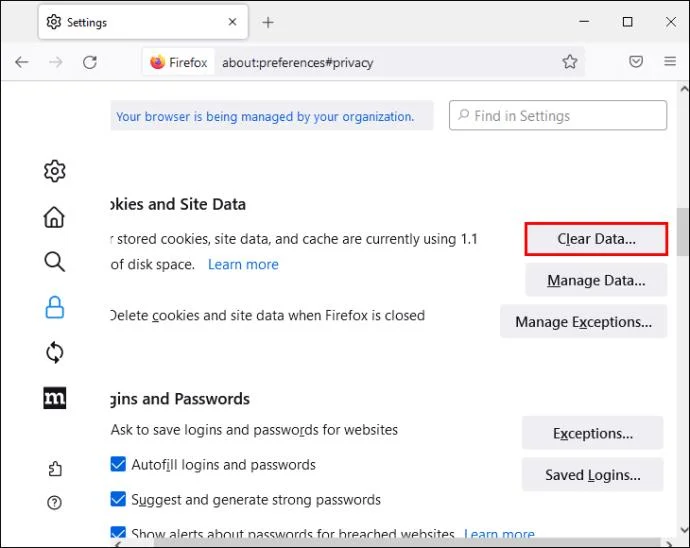Select the Privacy & Security lock icon

[55, 307]
